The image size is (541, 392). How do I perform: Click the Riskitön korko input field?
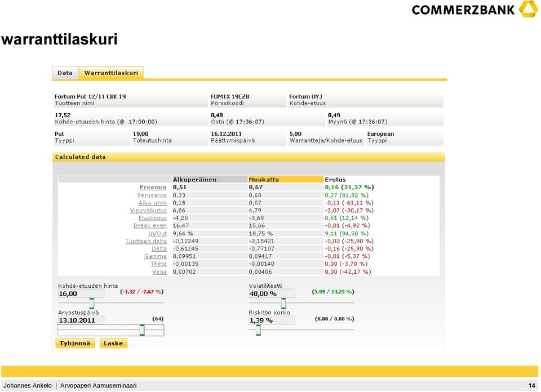272,320
